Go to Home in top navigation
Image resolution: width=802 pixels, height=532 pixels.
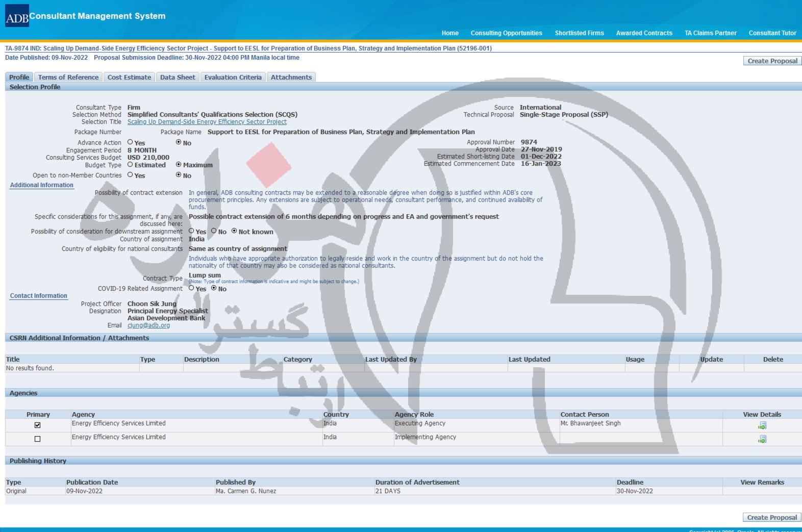click(x=450, y=33)
